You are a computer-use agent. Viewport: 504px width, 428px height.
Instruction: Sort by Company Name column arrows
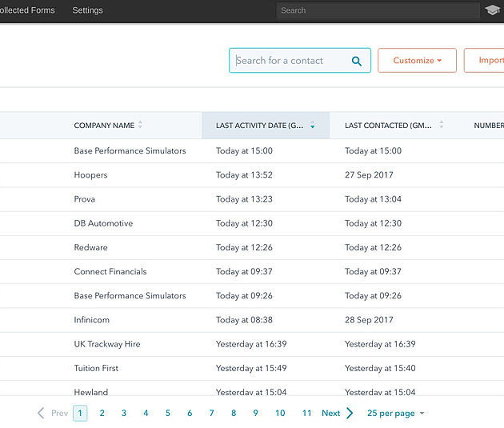pyautogui.click(x=140, y=126)
